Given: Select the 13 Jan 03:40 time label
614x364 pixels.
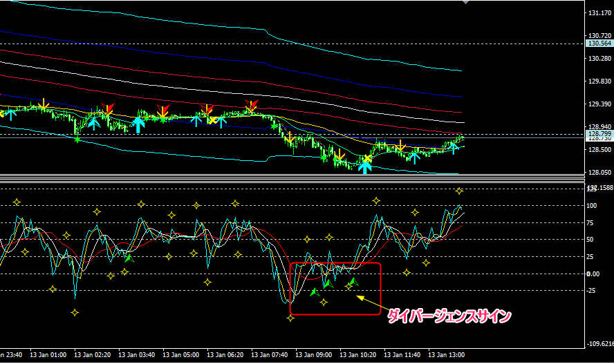Looking at the screenshot, I should click(x=137, y=355).
